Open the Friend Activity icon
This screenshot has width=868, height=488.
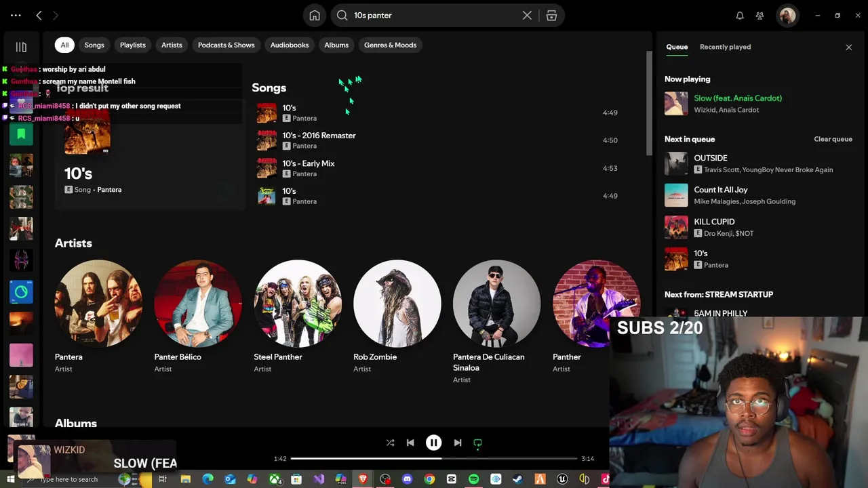(x=759, y=16)
